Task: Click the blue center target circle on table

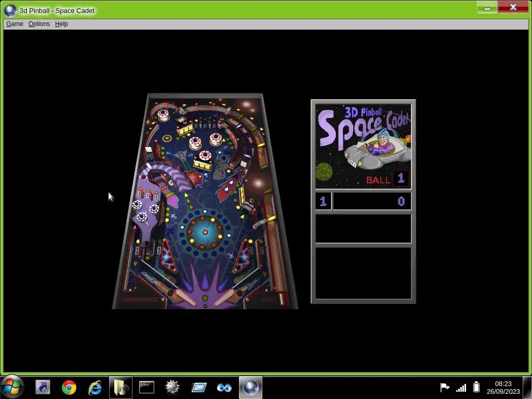Action: click(205, 232)
